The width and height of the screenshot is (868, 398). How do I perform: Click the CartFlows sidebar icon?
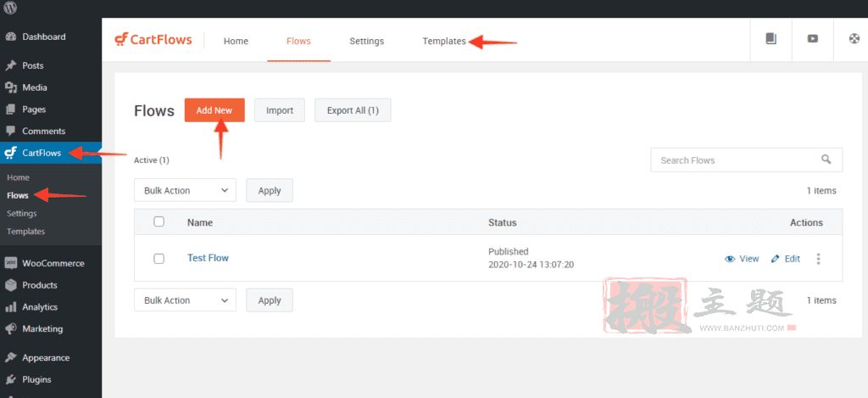[10, 153]
